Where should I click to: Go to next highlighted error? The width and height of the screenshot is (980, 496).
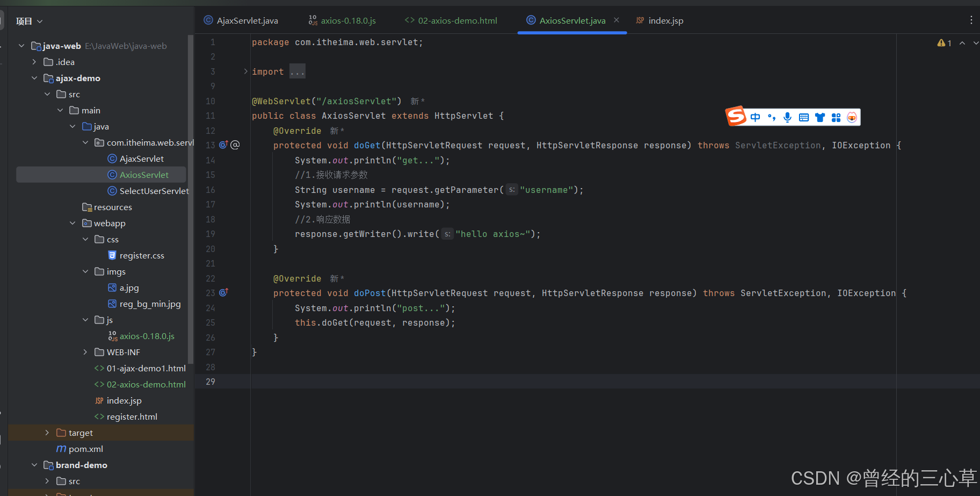(x=976, y=43)
